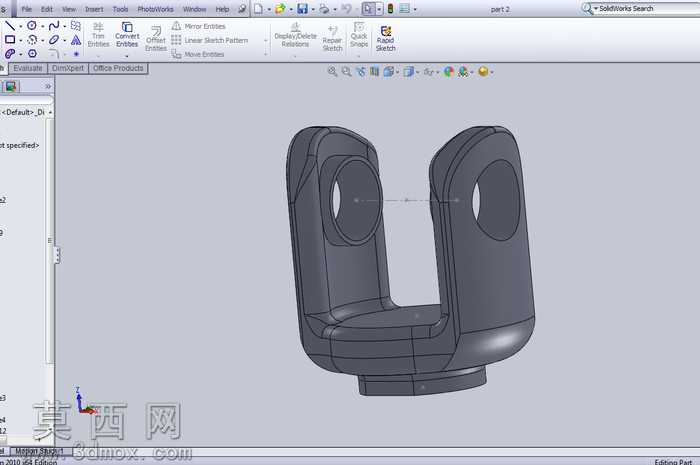
Task: Click Move Entities
Action: pyautogui.click(x=198, y=54)
